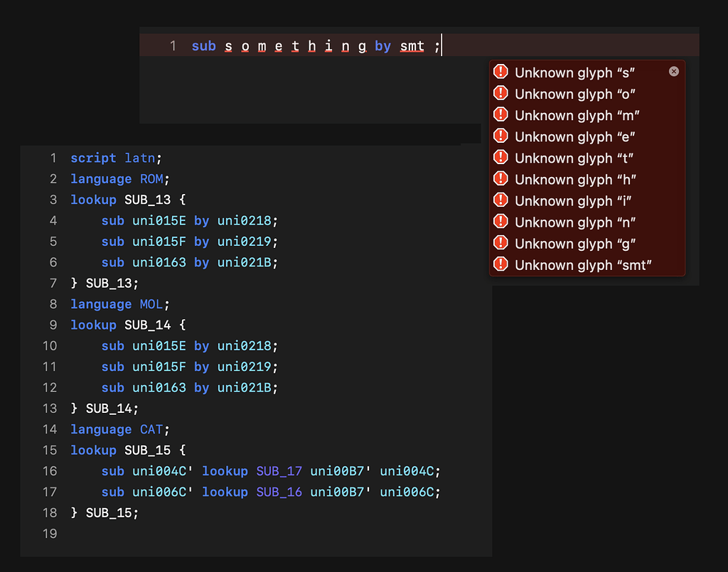Click the "script latn;" line
Screen dimensions: 728x572
coord(116,158)
